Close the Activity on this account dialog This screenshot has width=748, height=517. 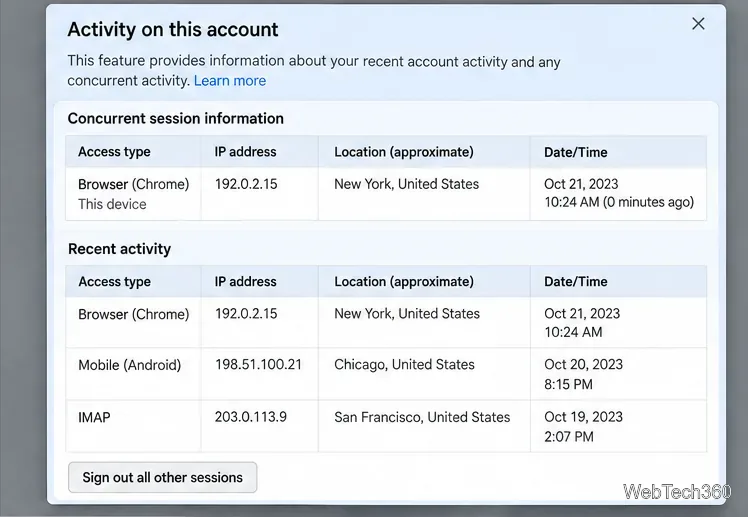click(698, 23)
